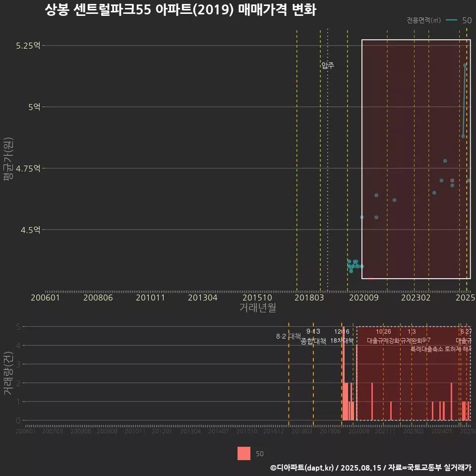476x476 pixels.
Task: Click the 200703 label on the volume chart axis
Action: point(52,431)
